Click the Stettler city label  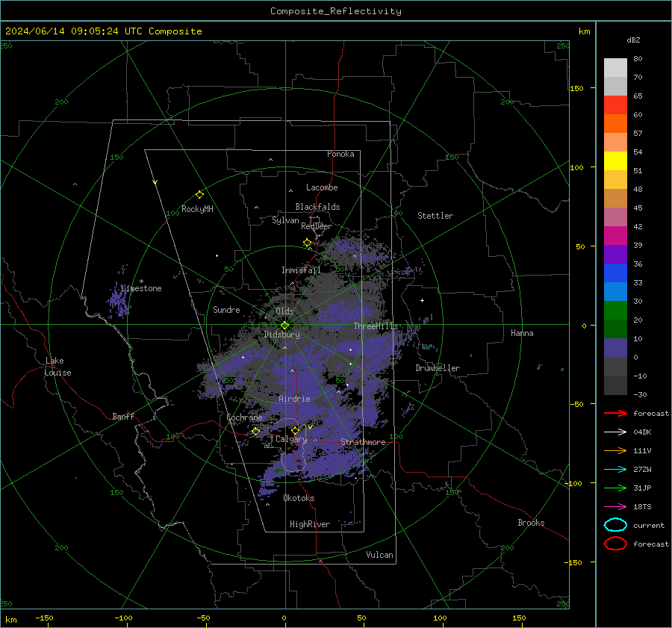435,216
